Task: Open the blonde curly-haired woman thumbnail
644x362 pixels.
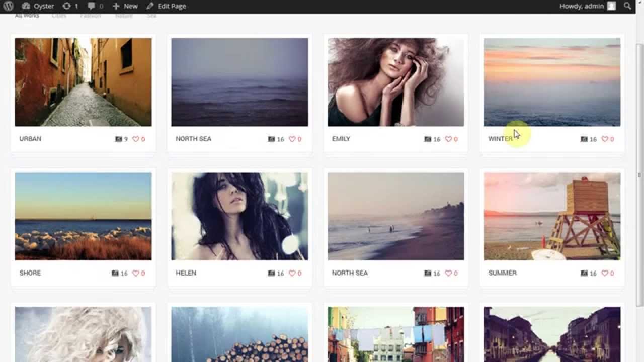Action: tap(83, 334)
